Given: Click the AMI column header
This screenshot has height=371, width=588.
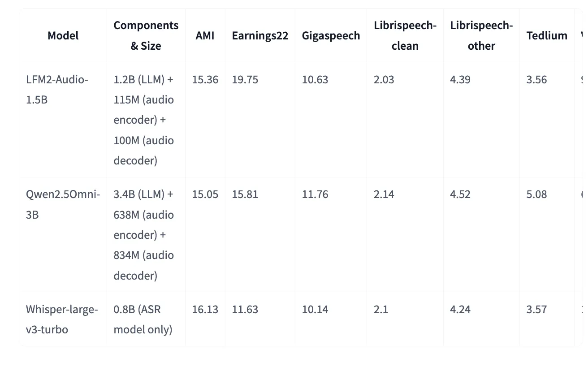Looking at the screenshot, I should (205, 35).
